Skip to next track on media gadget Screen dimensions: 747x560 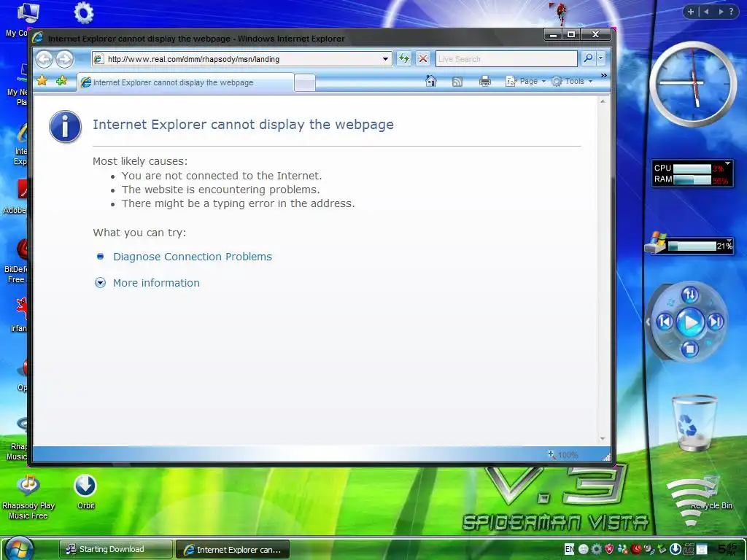click(x=715, y=322)
